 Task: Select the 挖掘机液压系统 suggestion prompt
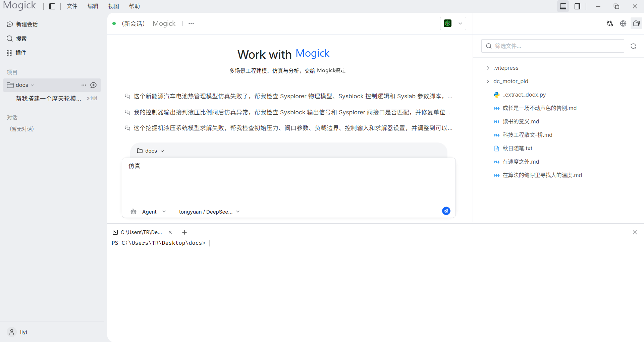288,128
